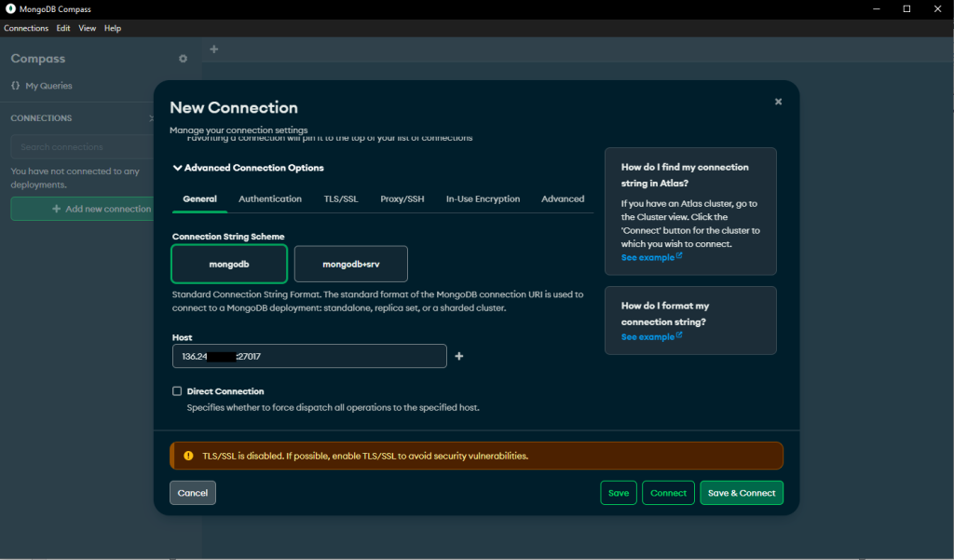Screen dimensions: 954x560
Task: Select mongodb+srv connection string scheme
Action: point(351,265)
